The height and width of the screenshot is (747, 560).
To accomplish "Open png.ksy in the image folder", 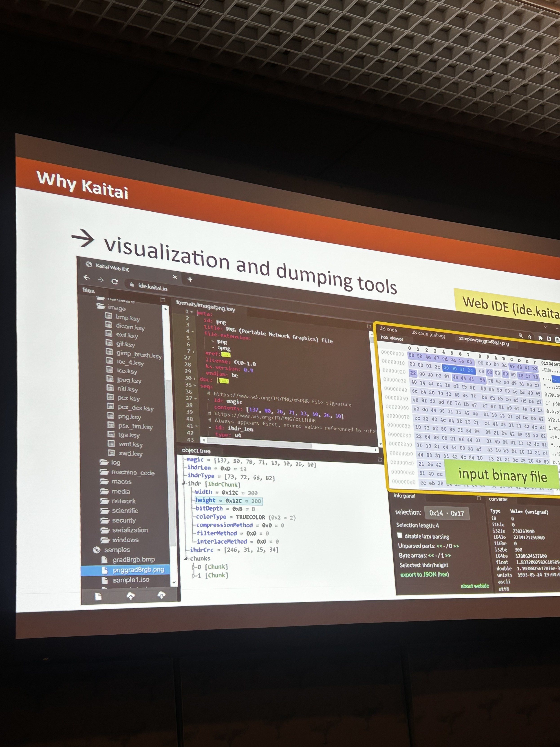I will click(129, 417).
